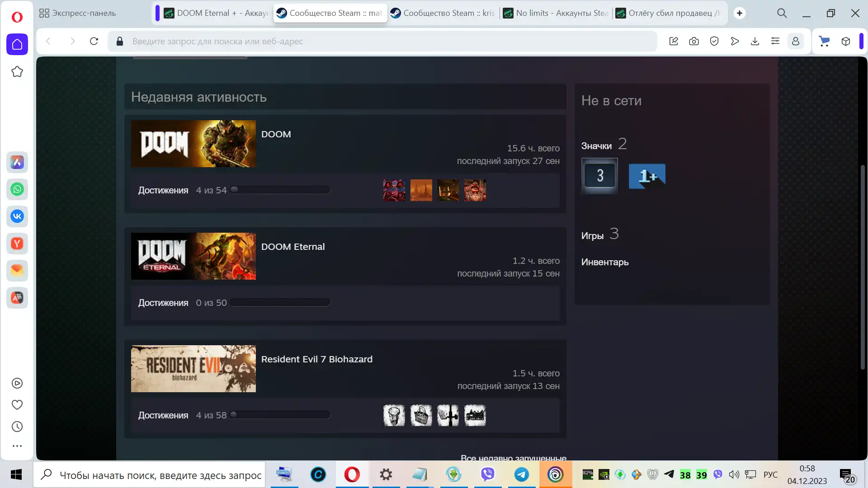Open the downloads arrow icon
The width and height of the screenshot is (868, 488).
coord(755,41)
